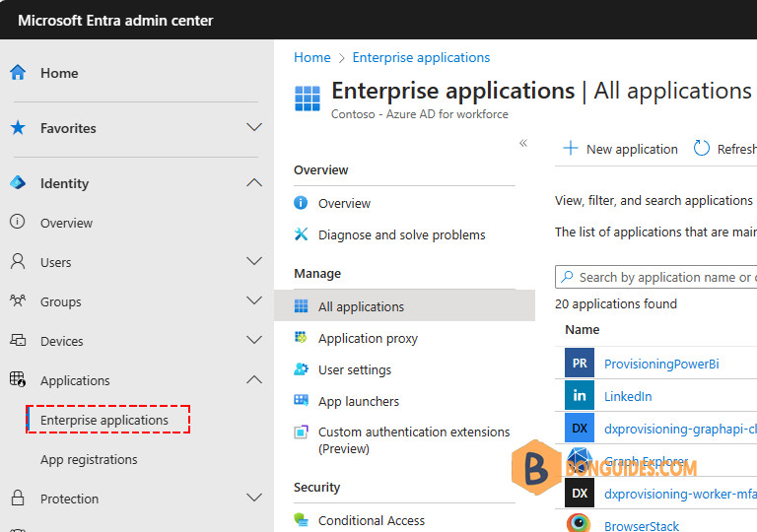The height and width of the screenshot is (532, 757).
Task: Click '20 applications found' text
Action: pyautogui.click(x=616, y=303)
